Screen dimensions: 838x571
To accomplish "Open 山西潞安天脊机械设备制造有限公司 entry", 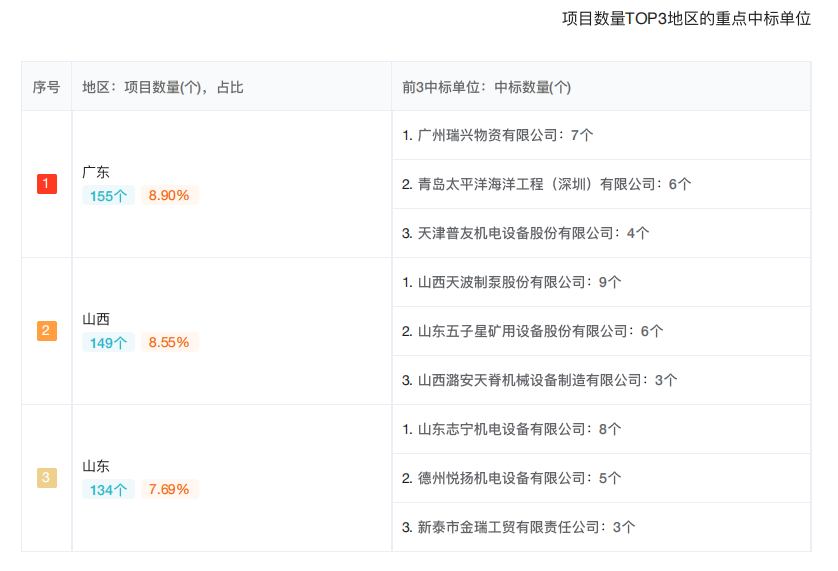I will tap(601, 380).
